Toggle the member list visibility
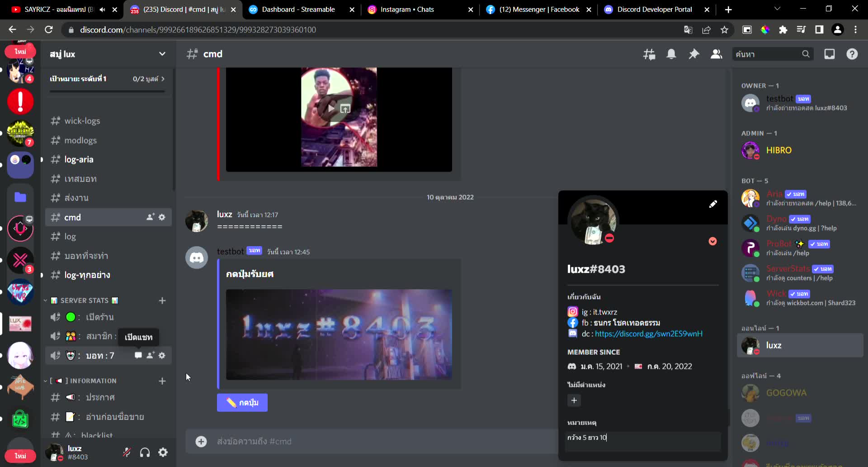This screenshot has width=868, height=467. click(716, 54)
